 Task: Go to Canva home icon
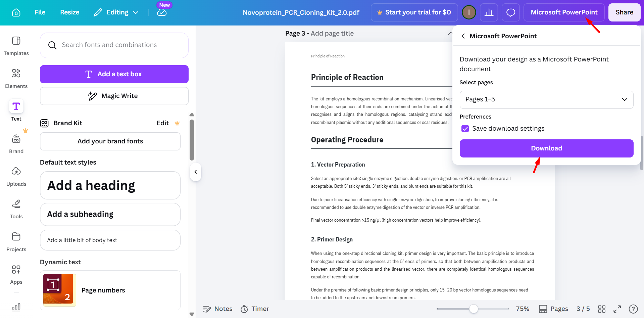coord(16,12)
